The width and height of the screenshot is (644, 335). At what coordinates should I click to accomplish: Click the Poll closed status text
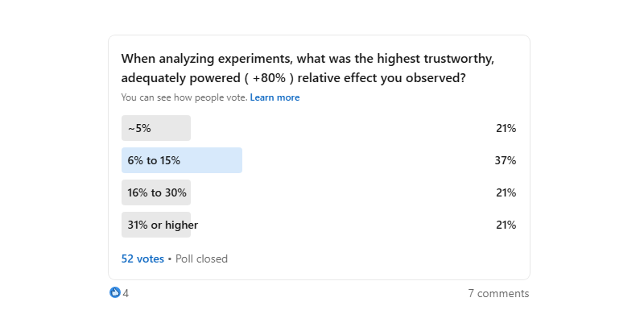point(201,258)
